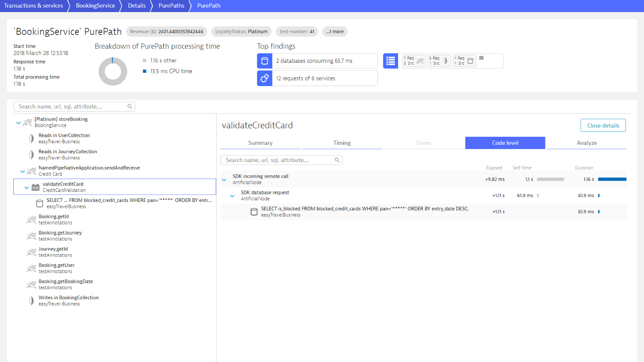Click the Tomcat icon beside Booking.getId
This screenshot has width=644, height=362.
[x=31, y=220]
